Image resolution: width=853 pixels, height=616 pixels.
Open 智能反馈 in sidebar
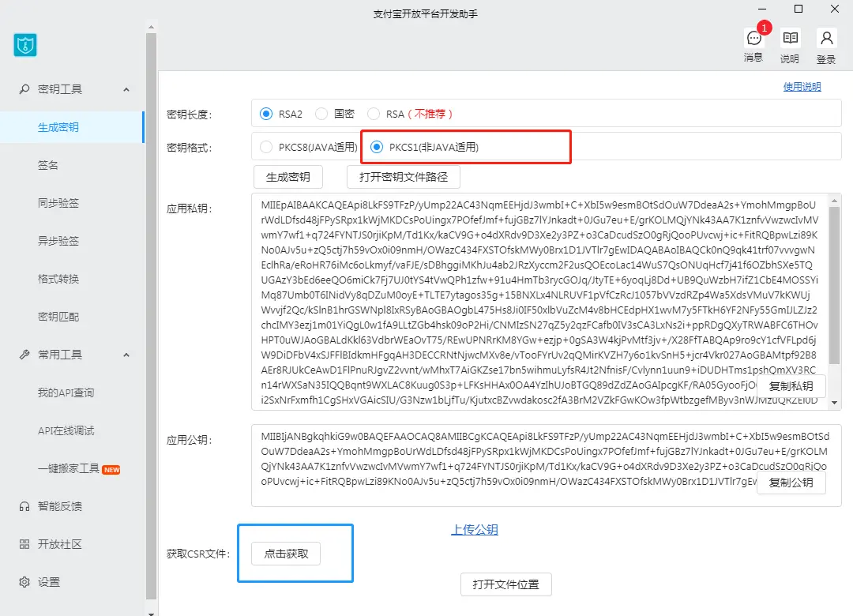point(60,506)
